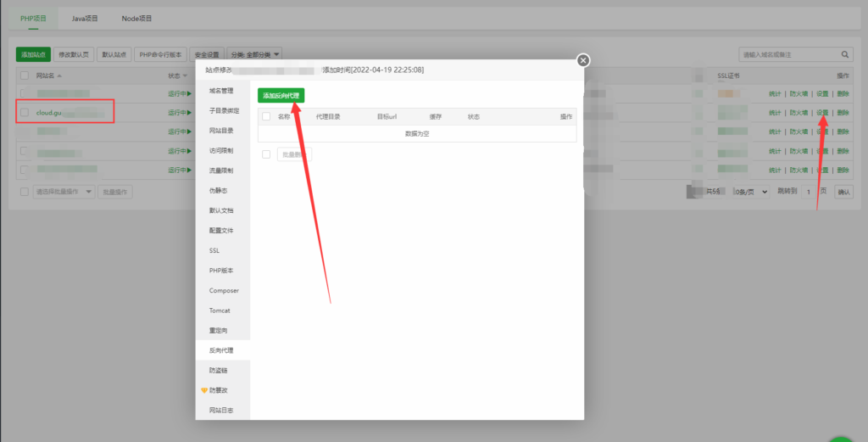The height and width of the screenshot is (442, 868).
Task: Open the cloud.gu site name link
Action: pos(48,113)
